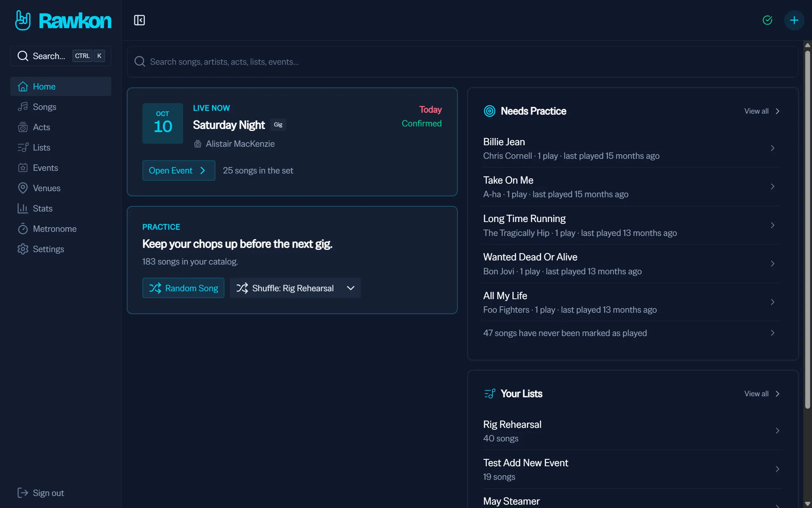Open the Test Add New Event list
The width and height of the screenshot is (812, 508).
coord(632,469)
